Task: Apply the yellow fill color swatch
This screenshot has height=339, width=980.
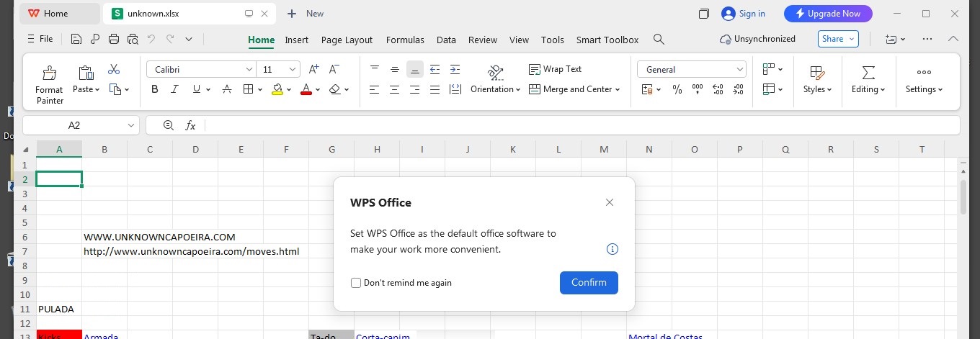Action: coord(277,89)
